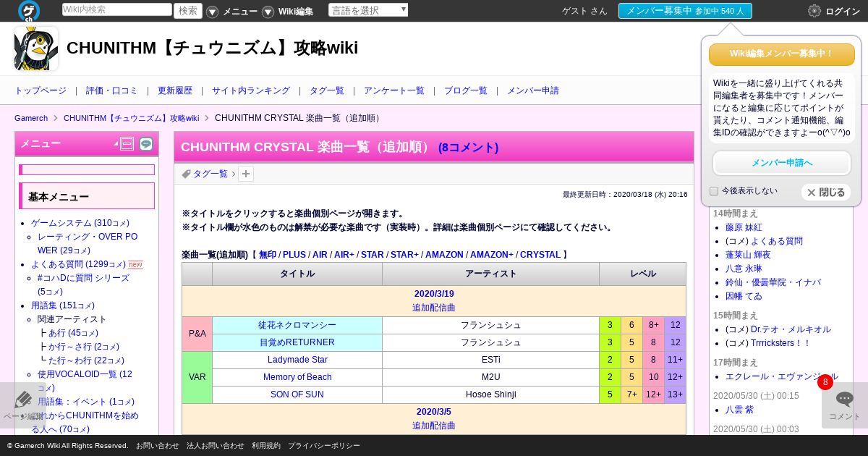Select the AMAZON+ song list link

click(x=492, y=255)
